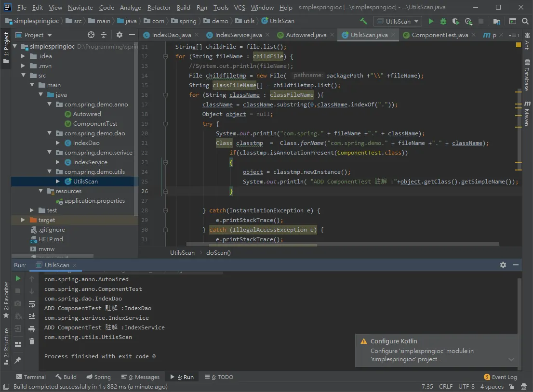The height and width of the screenshot is (392, 533).
Task: Click the Build project hammer icon
Action: pyautogui.click(x=363, y=21)
